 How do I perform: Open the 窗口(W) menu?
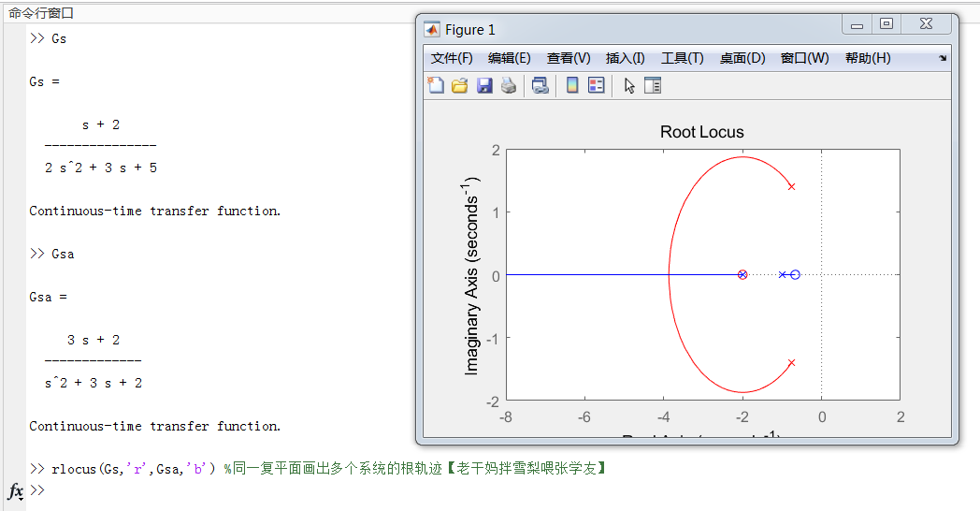click(804, 58)
